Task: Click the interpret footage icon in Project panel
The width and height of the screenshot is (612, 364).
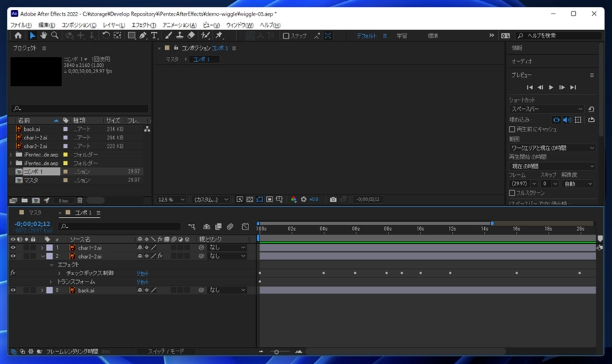Action: pyautogui.click(x=14, y=200)
